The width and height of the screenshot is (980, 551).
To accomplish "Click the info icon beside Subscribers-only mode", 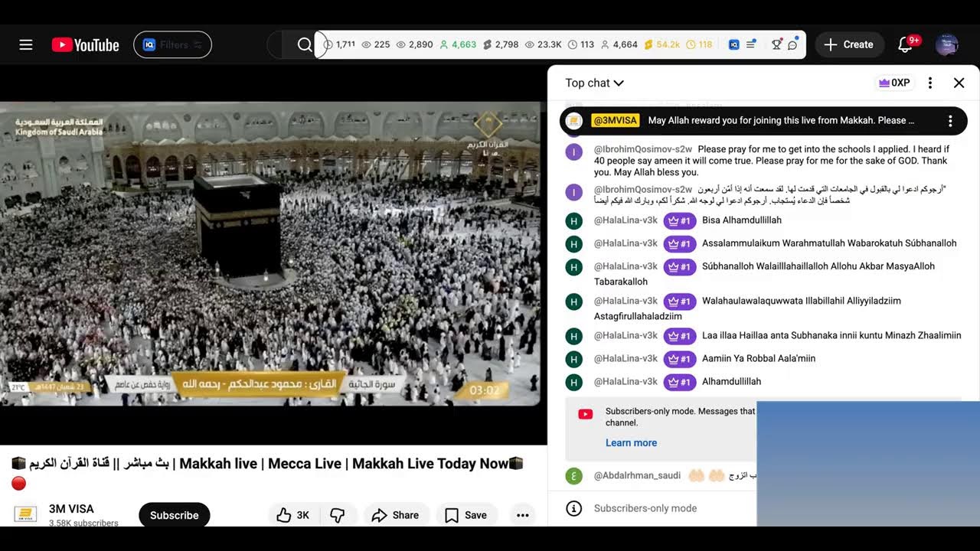I will (573, 508).
